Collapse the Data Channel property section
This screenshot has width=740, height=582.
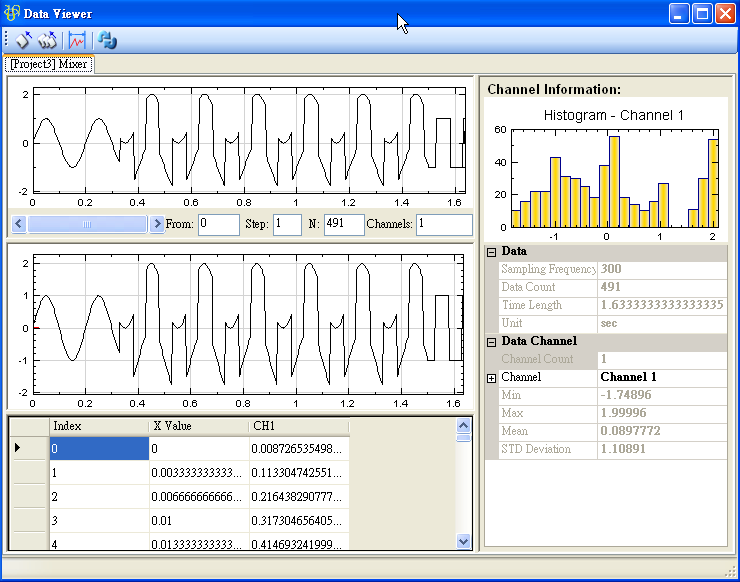(x=491, y=342)
